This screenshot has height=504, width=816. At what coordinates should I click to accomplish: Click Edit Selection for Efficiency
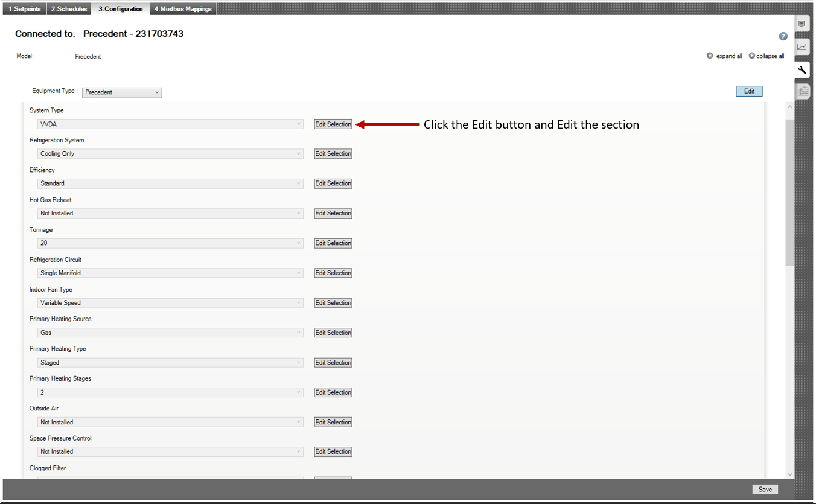[x=333, y=183]
